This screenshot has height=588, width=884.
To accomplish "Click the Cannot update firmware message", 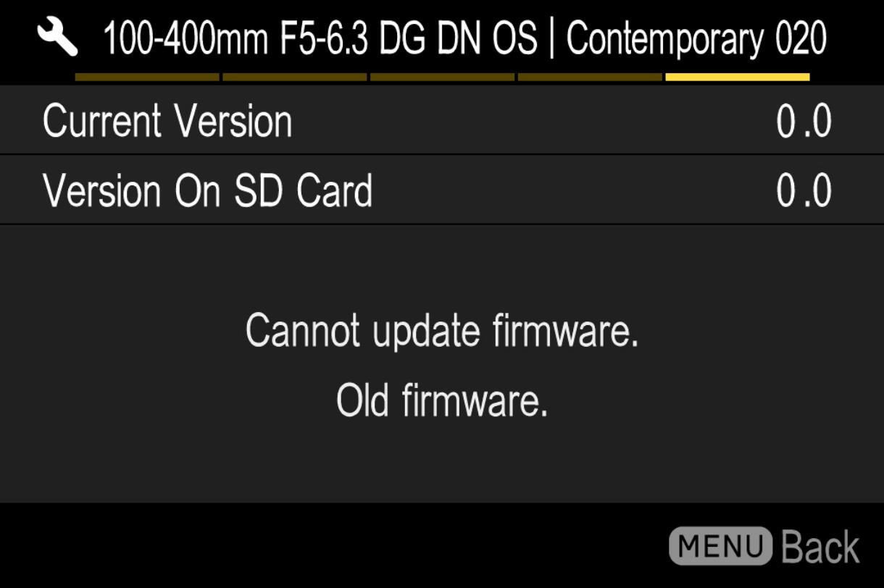I will (442, 331).
